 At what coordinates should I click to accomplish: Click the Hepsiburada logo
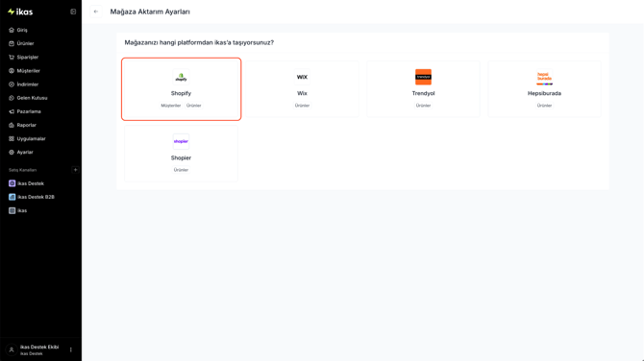coord(544,77)
